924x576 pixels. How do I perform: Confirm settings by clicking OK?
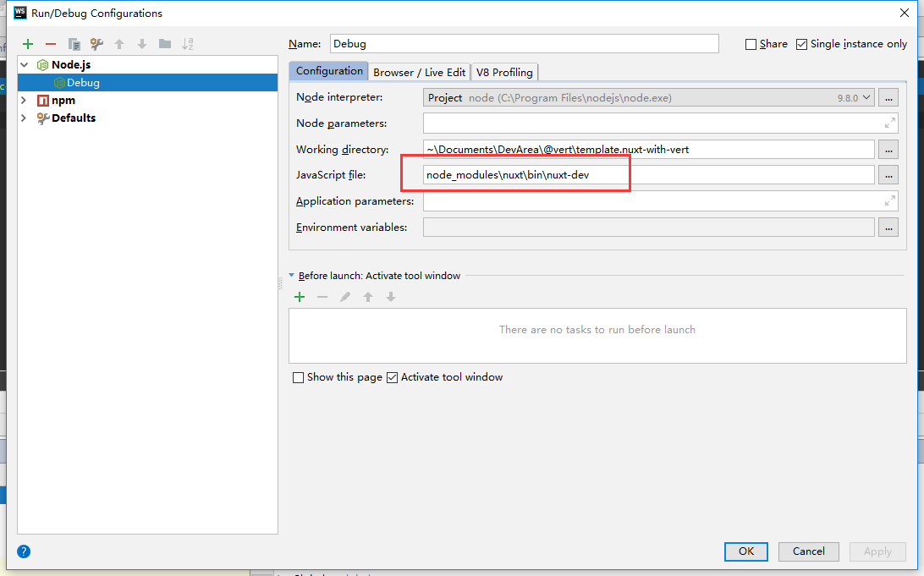pyautogui.click(x=745, y=551)
